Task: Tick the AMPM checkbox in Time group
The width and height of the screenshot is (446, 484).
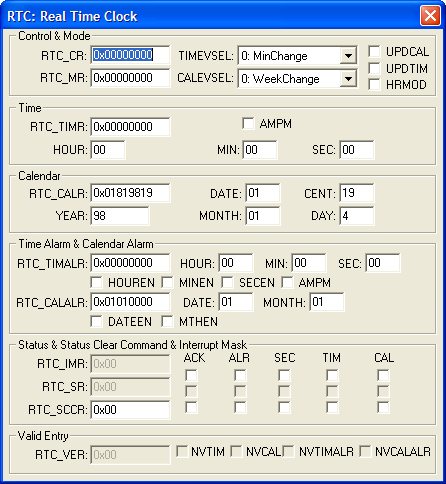Action: 248,123
